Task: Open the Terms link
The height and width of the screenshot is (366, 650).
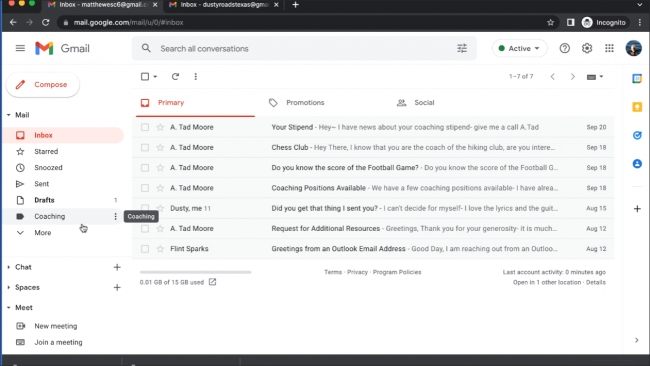Action: [333, 272]
